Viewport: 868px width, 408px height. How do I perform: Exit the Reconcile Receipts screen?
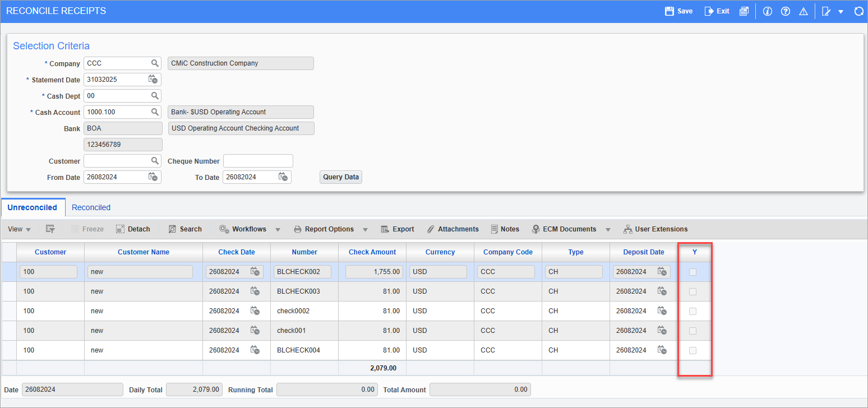tap(717, 11)
